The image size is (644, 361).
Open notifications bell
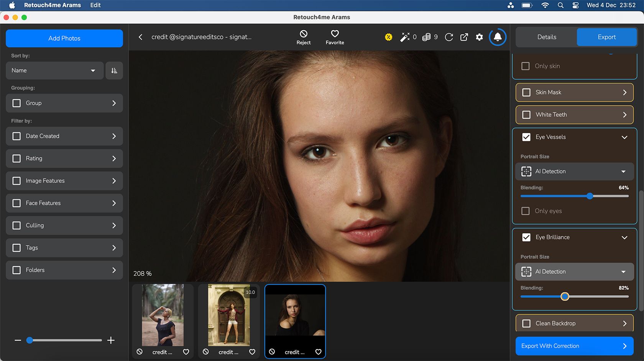[x=498, y=37]
